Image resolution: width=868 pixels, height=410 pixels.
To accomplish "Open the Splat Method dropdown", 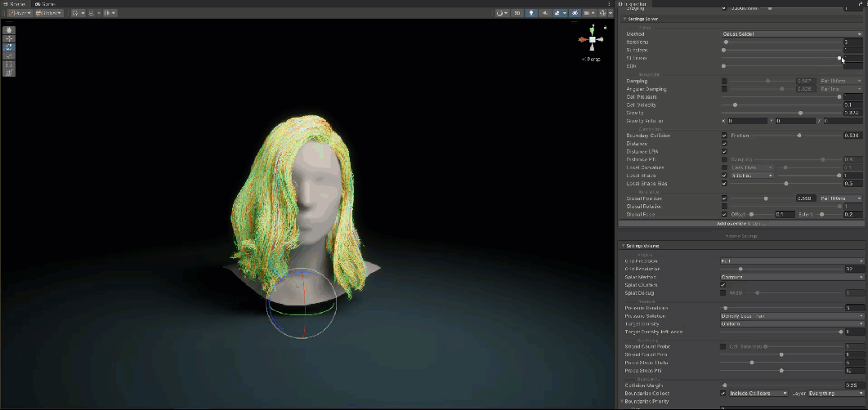I will click(792, 277).
